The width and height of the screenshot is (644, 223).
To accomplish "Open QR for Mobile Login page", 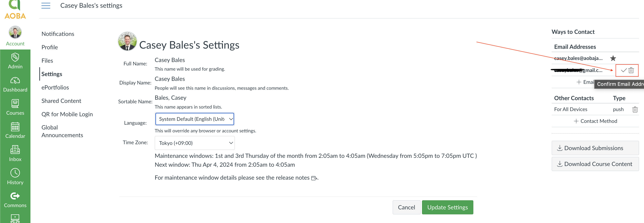I will pos(67,114).
